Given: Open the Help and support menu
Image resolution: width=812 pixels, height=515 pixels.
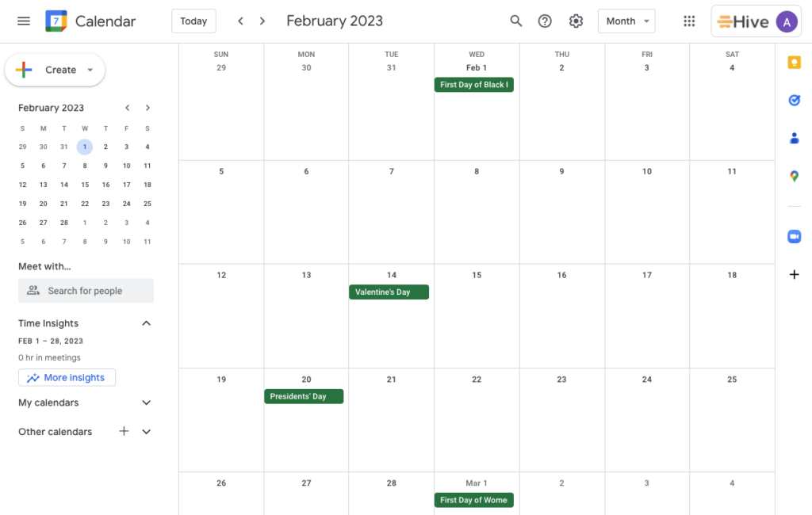Looking at the screenshot, I should tap(545, 21).
